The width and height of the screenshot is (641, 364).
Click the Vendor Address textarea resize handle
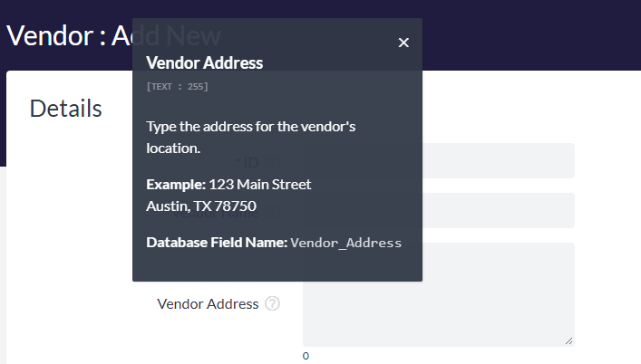(569, 340)
